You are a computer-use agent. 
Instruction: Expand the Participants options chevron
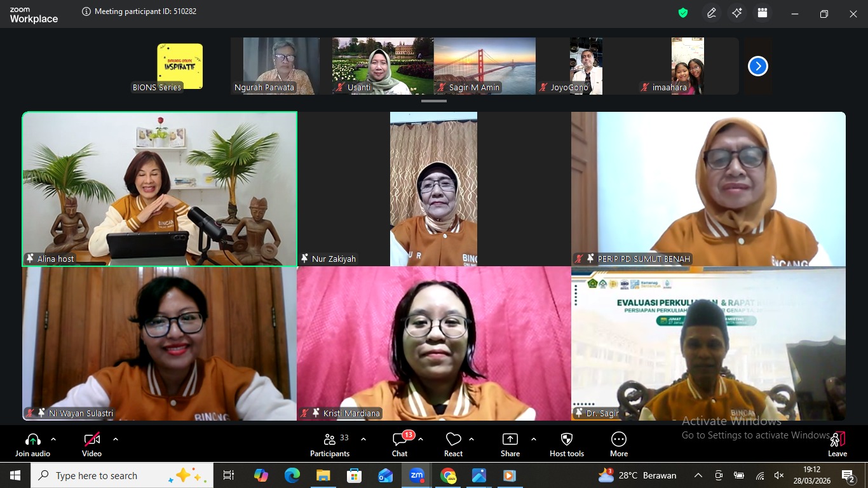363,439
